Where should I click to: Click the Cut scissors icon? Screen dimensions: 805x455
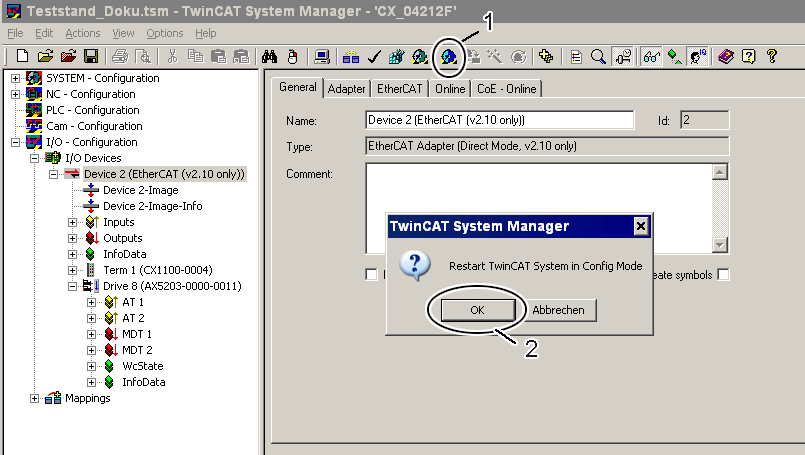tap(172, 56)
